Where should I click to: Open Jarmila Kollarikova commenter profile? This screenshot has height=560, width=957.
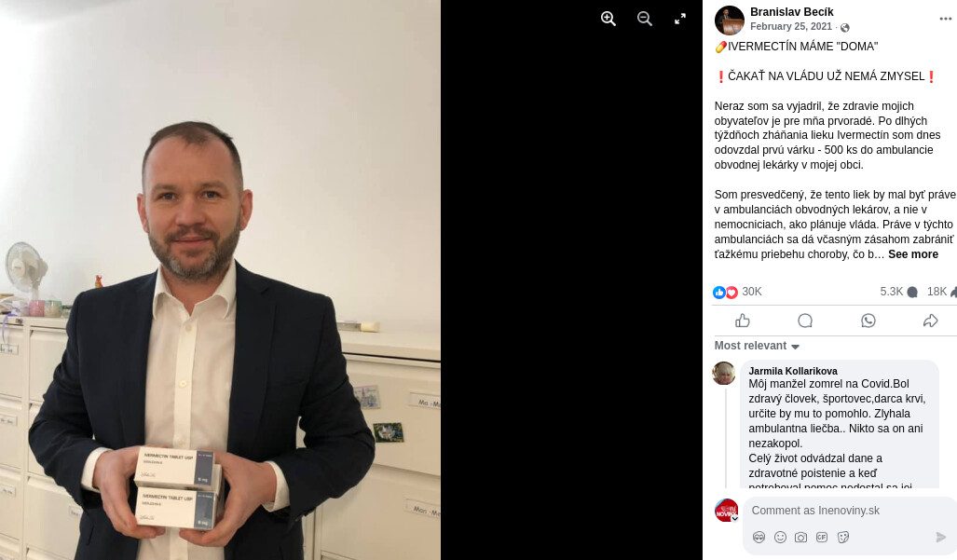(793, 371)
